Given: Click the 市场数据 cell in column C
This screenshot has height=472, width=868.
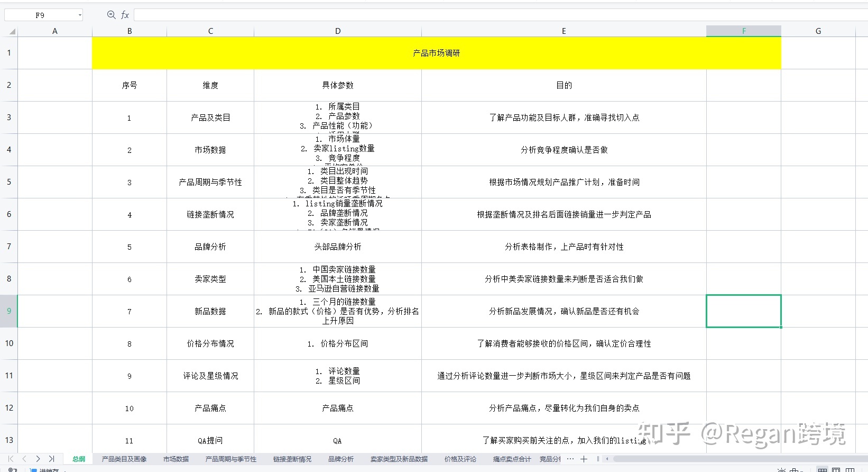Looking at the screenshot, I should (x=210, y=150).
